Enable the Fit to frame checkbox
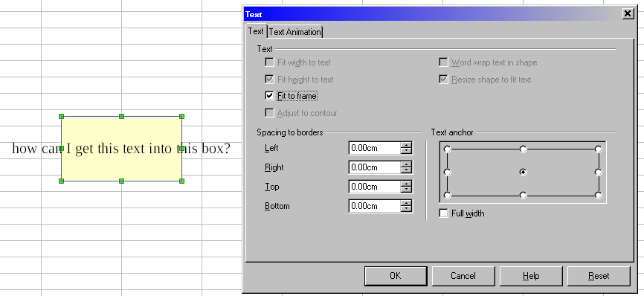The height and width of the screenshot is (296, 644). (x=269, y=96)
